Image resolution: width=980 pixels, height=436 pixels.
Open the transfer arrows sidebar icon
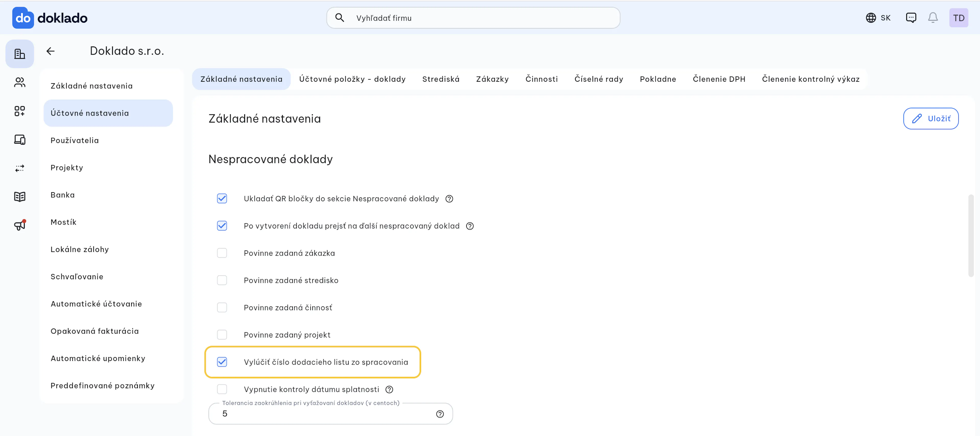[x=20, y=168]
